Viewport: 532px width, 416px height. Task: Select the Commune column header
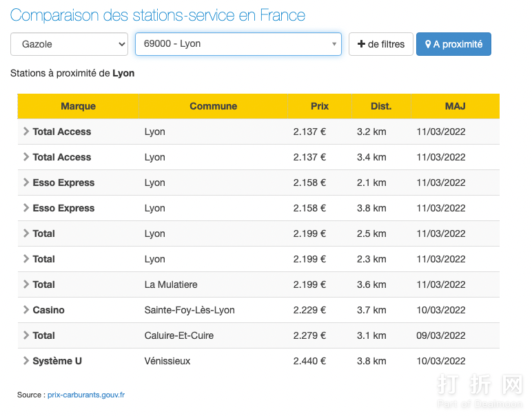(x=213, y=106)
